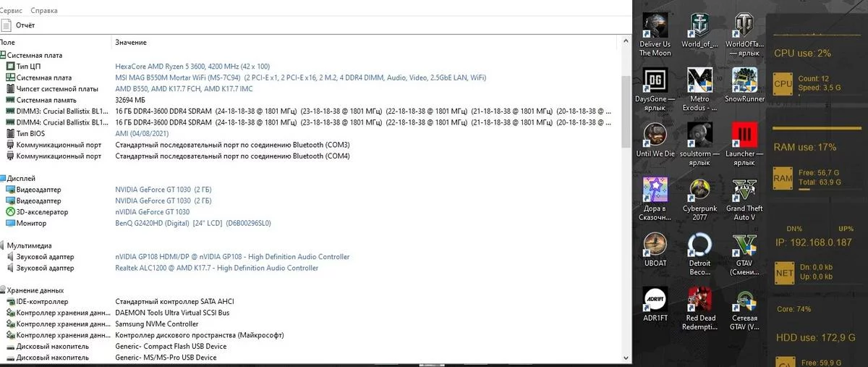Select the Samsung NVMe Controller row
Viewport: 868px width, 367px height.
tap(156, 324)
